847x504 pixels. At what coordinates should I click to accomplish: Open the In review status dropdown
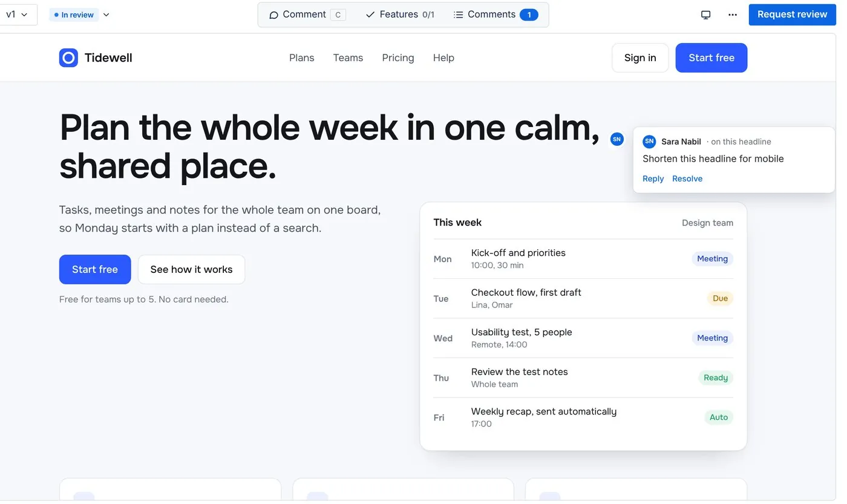coord(106,15)
